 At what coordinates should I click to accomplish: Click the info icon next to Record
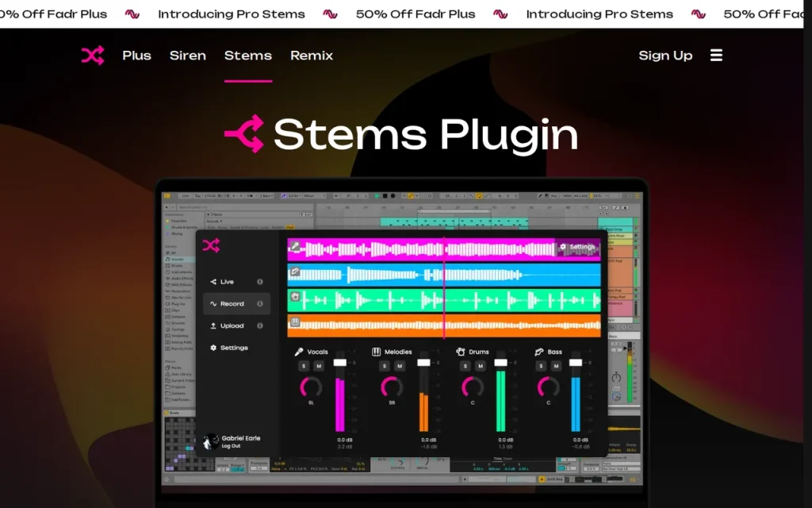click(260, 304)
